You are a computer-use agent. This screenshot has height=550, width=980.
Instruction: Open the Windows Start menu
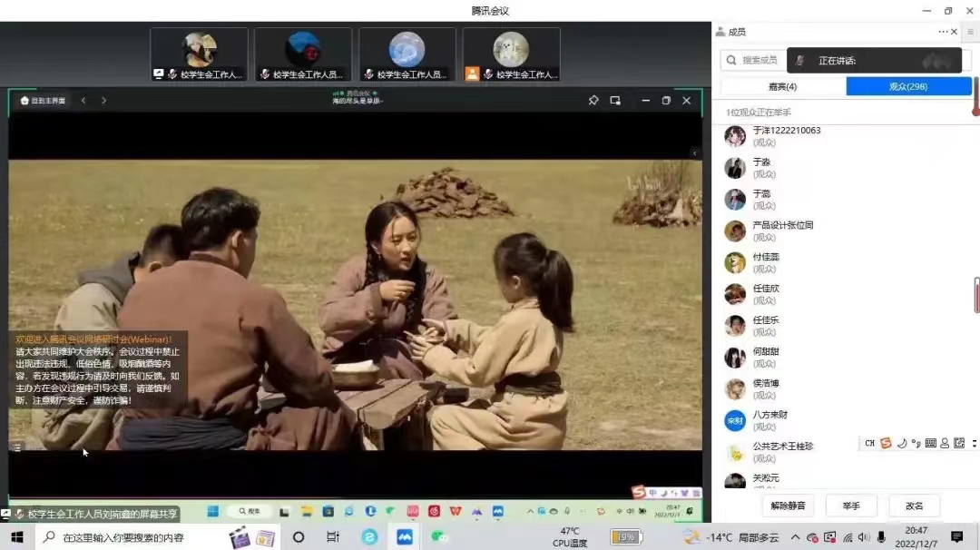[x=17, y=537]
